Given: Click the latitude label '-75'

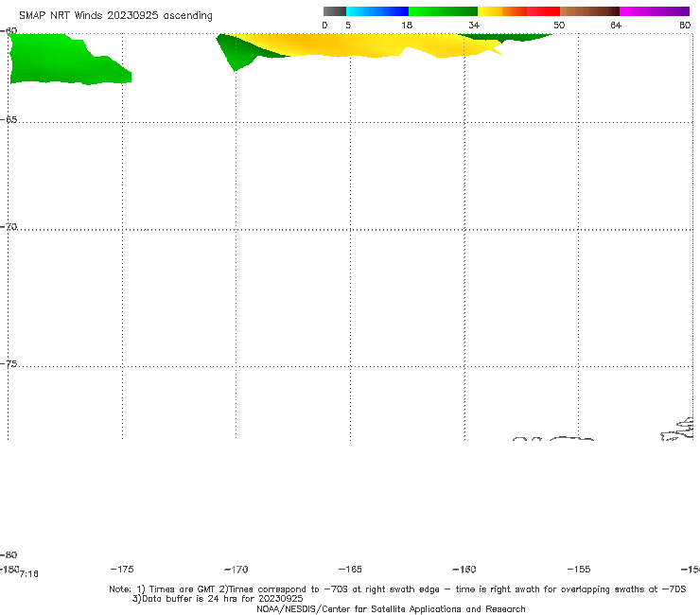Looking at the screenshot, I should [x=9, y=364].
